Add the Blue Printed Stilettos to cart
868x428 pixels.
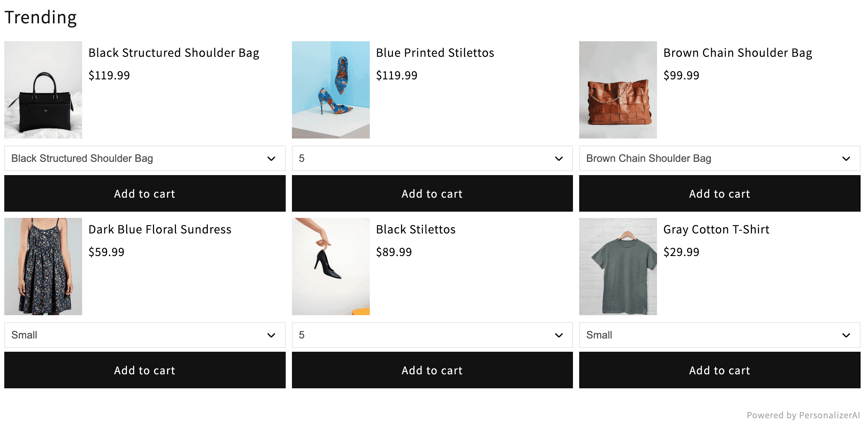[x=432, y=193]
